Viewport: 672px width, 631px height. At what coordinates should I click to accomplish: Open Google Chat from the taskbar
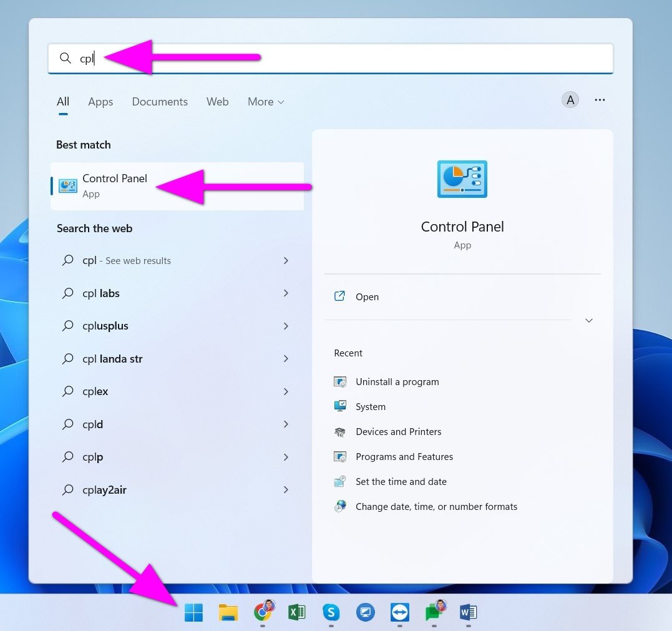click(x=433, y=612)
